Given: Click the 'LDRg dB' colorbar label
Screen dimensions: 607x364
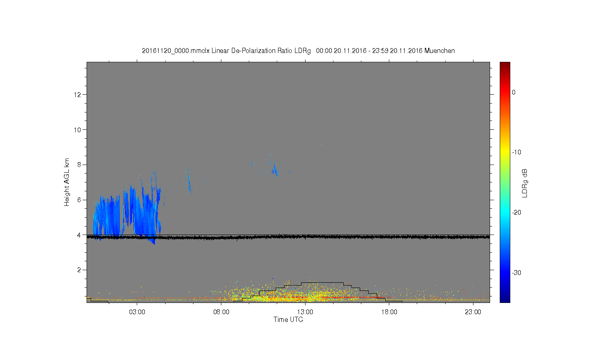Looking at the screenshot, I should [x=525, y=183].
